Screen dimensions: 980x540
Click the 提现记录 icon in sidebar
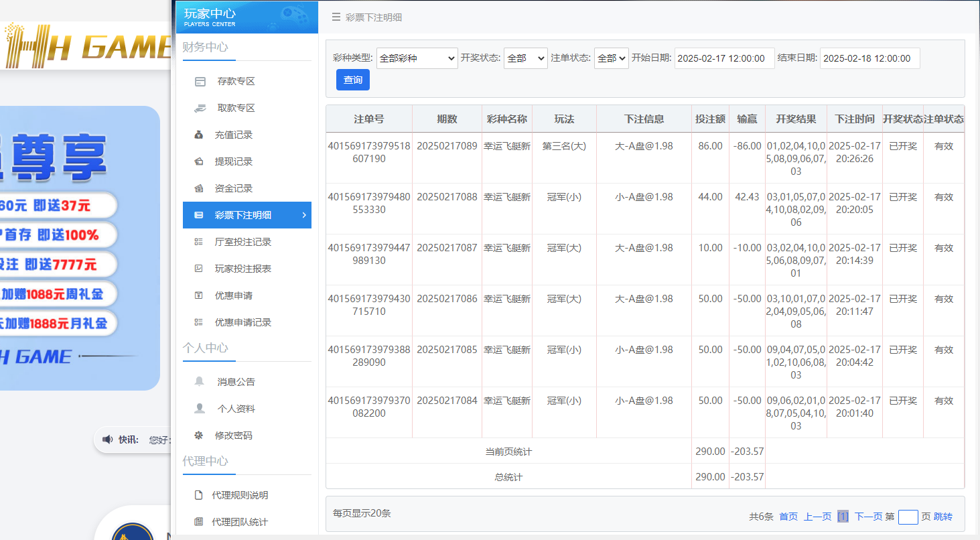coord(199,162)
